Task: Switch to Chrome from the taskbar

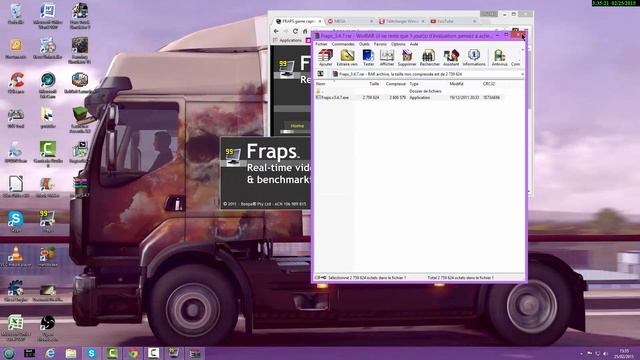Action: coord(133,353)
